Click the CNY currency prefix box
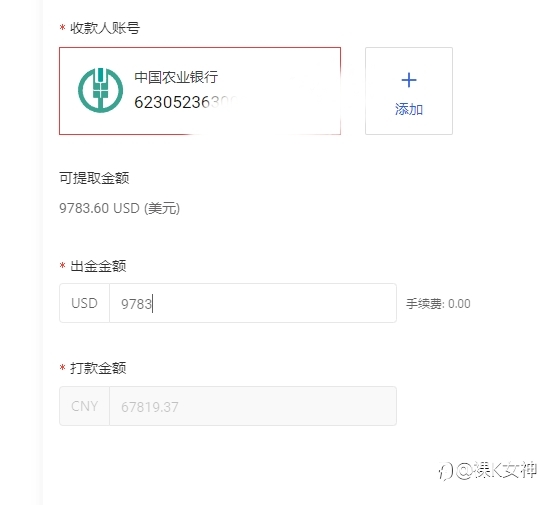Screen dimensions: 543x505 (x=84, y=406)
